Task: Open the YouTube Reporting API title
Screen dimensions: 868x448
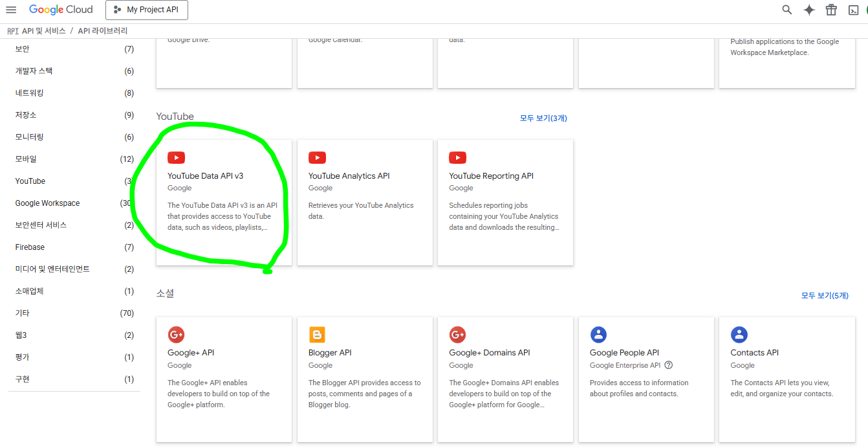Action: click(x=491, y=176)
